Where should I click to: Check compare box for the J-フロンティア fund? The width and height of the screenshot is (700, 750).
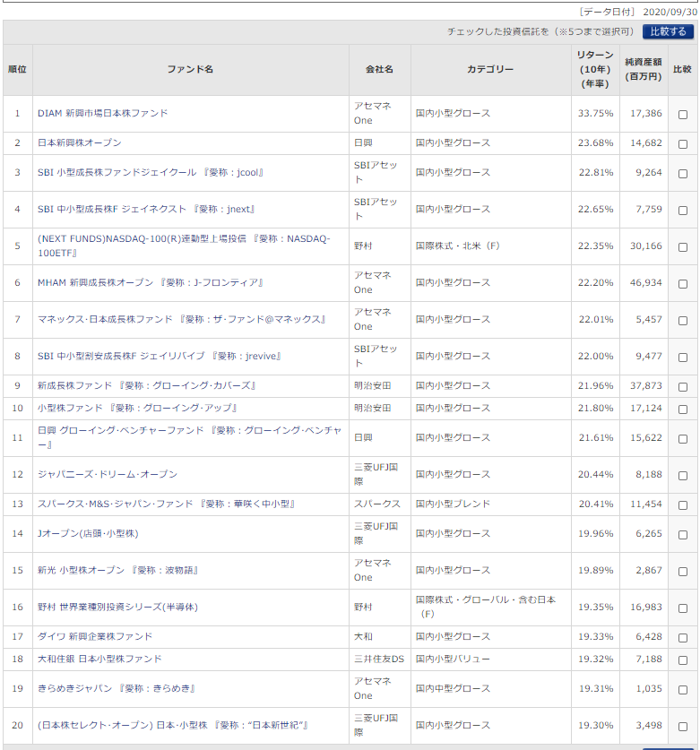coord(683,284)
